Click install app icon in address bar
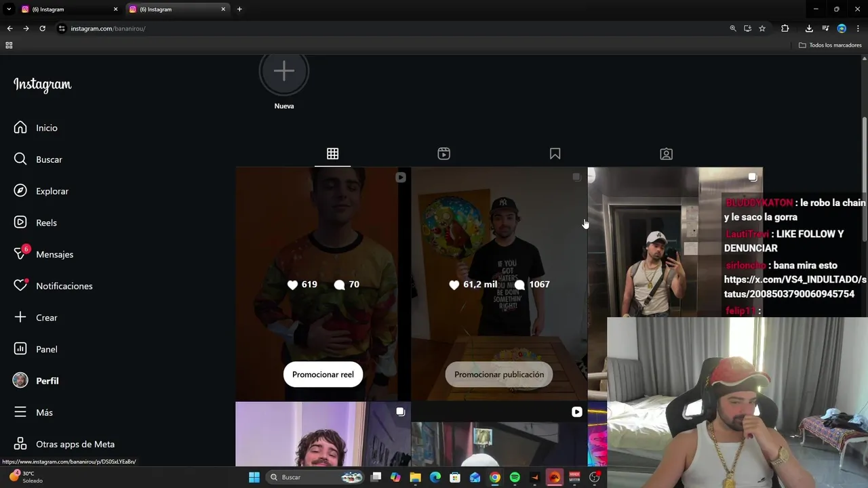Image resolution: width=868 pixels, height=488 pixels. [747, 28]
